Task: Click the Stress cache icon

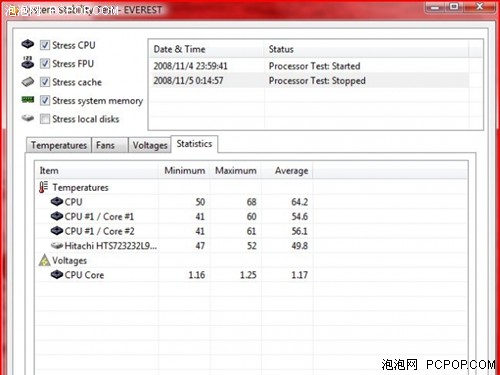Action: click(x=28, y=82)
